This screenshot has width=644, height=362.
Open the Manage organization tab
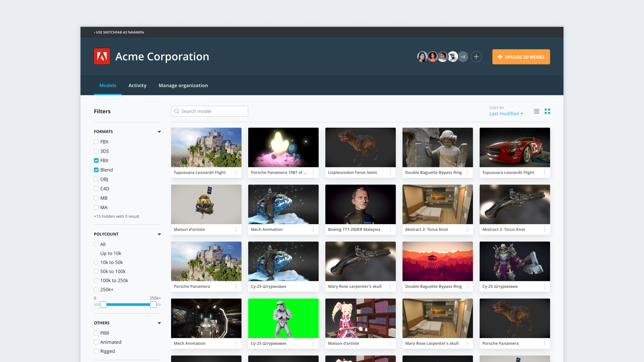[x=183, y=85]
